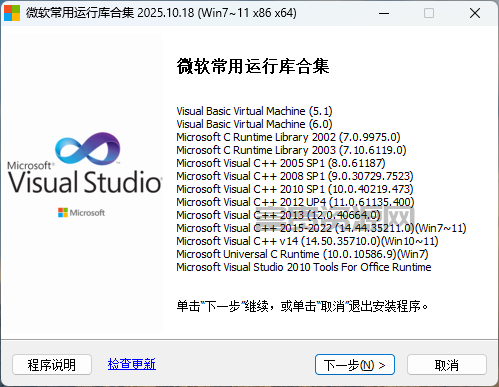Click Microsoft Visual C++ 2008 SP1 line

pos(295,176)
